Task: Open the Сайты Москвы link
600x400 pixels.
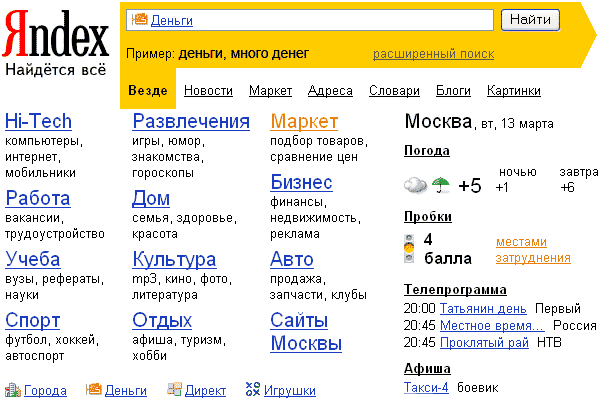Action: tap(306, 331)
